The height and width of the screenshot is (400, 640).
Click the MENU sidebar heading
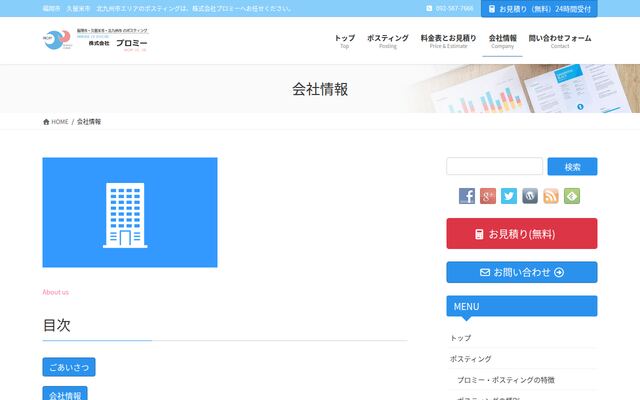point(522,306)
